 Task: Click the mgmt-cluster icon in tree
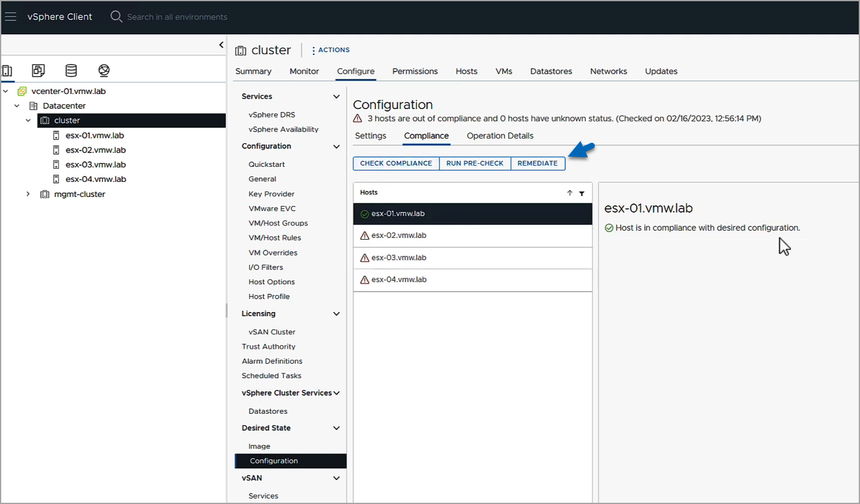tap(45, 194)
